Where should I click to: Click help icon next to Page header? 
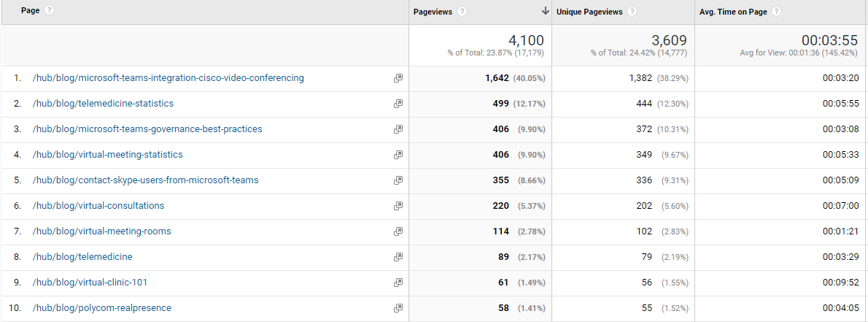coord(50,10)
